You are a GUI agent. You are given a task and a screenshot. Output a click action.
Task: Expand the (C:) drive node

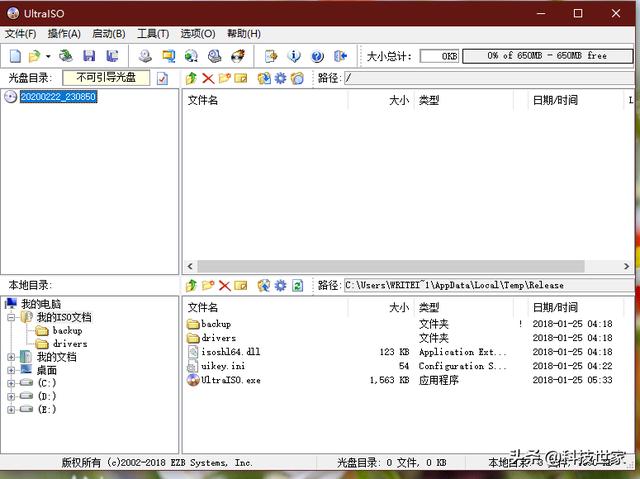(x=11, y=383)
